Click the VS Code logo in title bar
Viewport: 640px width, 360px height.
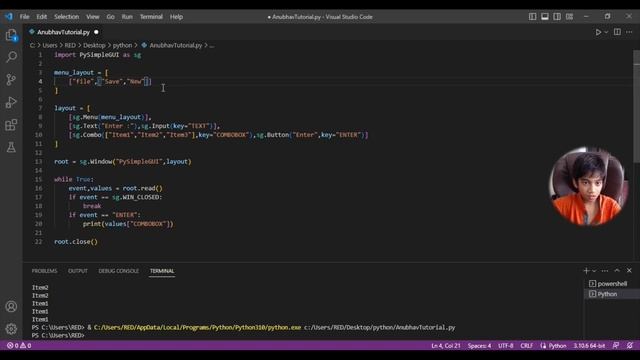9,17
